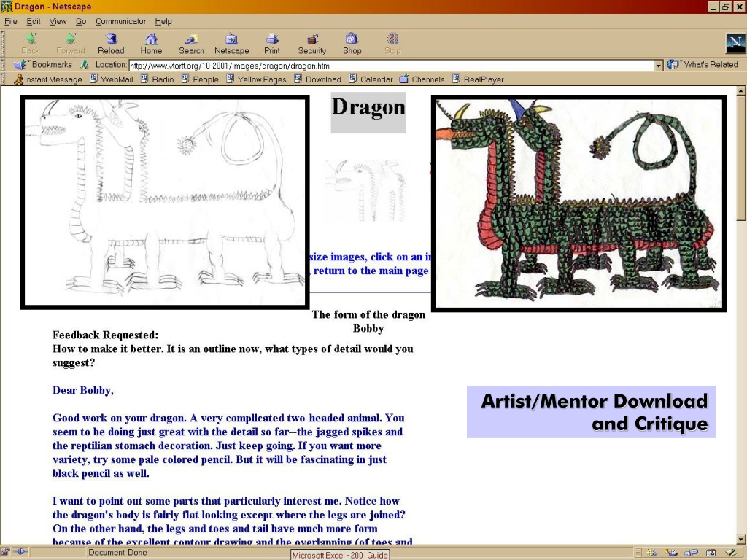Screen dimensions: 747x560
Task: Click into the Location URL field
Action: 391,66
